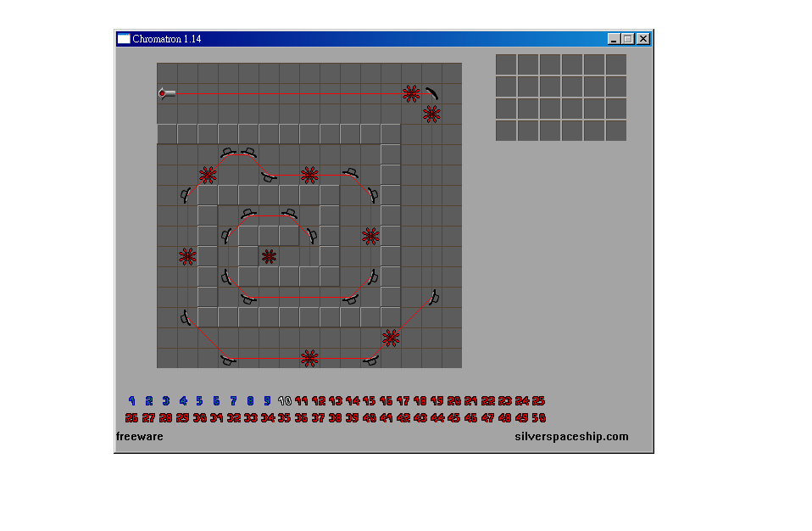Select the mirror at the left end of the bottom beam

pyautogui.click(x=228, y=360)
